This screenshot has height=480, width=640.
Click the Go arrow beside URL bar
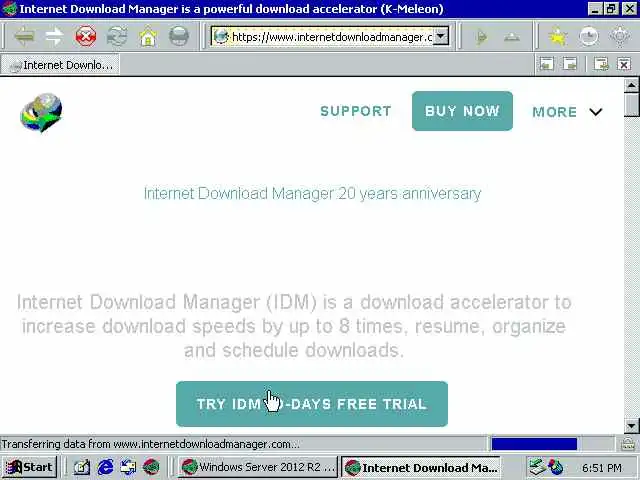(x=482, y=37)
